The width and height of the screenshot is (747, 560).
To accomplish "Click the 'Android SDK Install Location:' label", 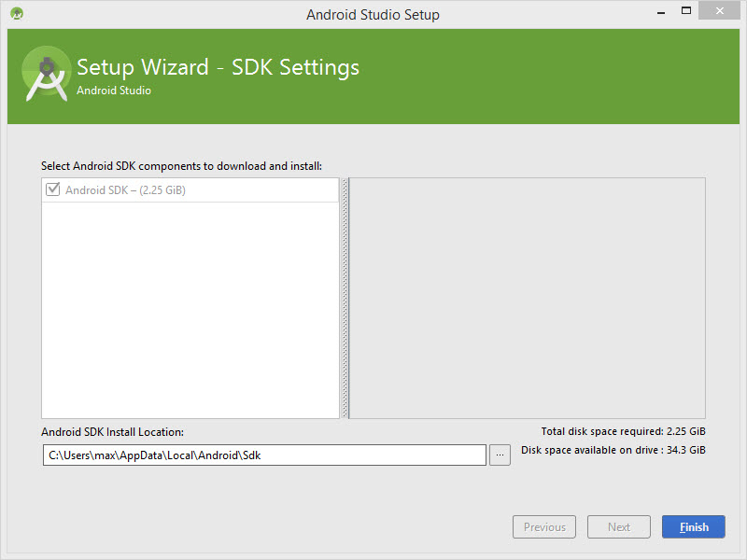I will tap(112, 432).
